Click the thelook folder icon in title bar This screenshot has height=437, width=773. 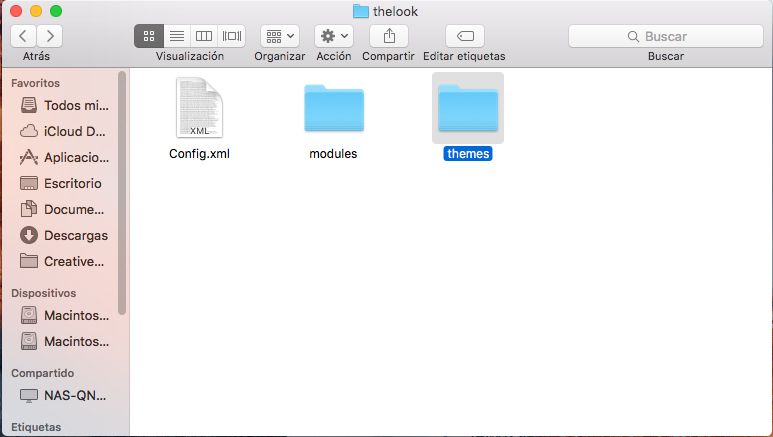(x=361, y=11)
